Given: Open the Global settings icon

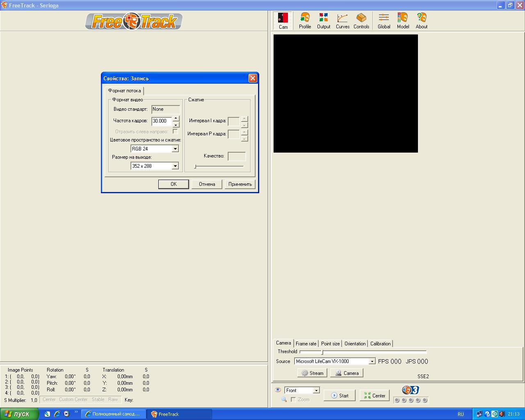Looking at the screenshot, I should coord(384,21).
